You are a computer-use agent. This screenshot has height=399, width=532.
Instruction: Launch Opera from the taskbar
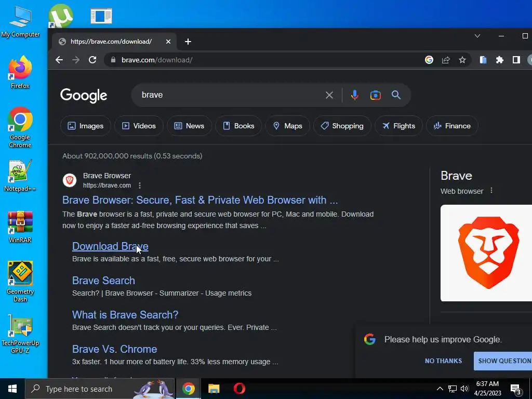pyautogui.click(x=239, y=389)
